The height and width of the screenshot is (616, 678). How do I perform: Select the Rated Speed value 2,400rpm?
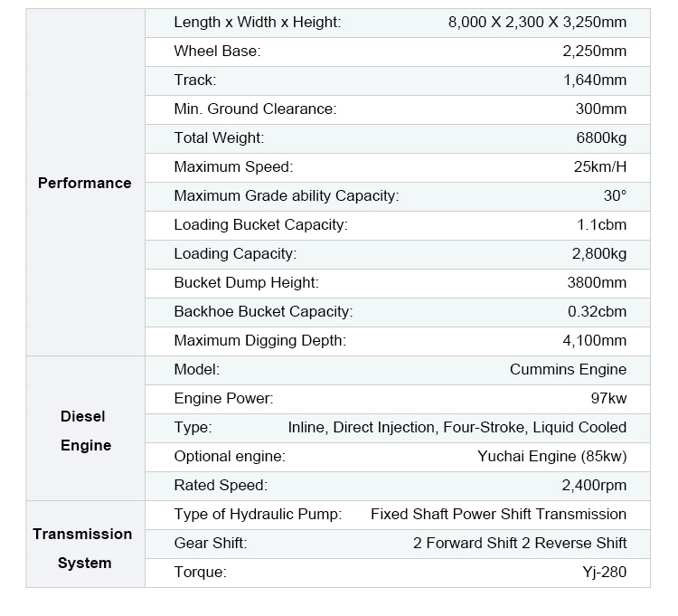pyautogui.click(x=594, y=486)
